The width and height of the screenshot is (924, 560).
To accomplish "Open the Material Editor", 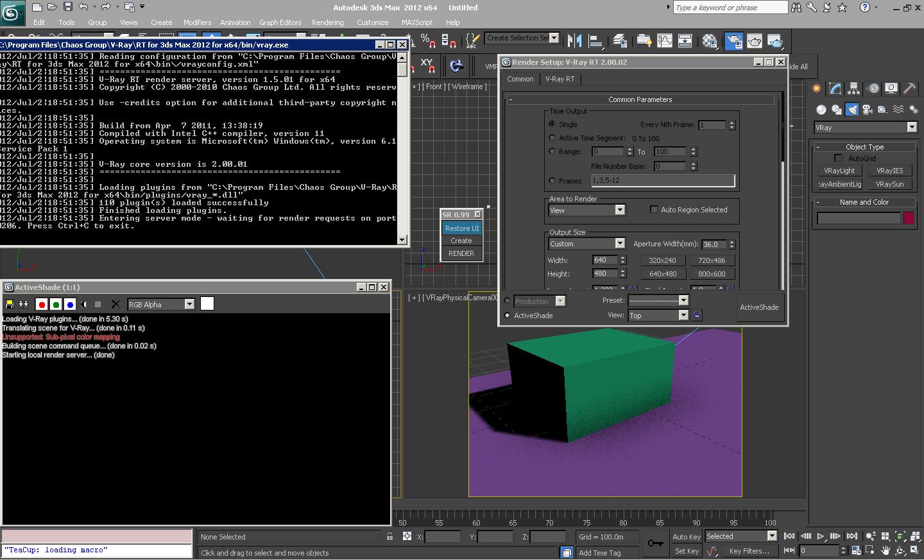I will tap(710, 41).
